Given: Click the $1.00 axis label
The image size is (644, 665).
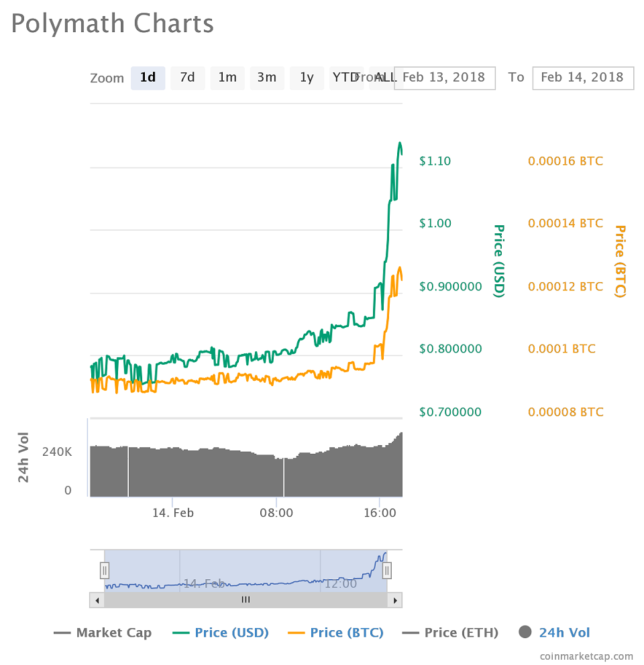Looking at the screenshot, I should (x=435, y=223).
